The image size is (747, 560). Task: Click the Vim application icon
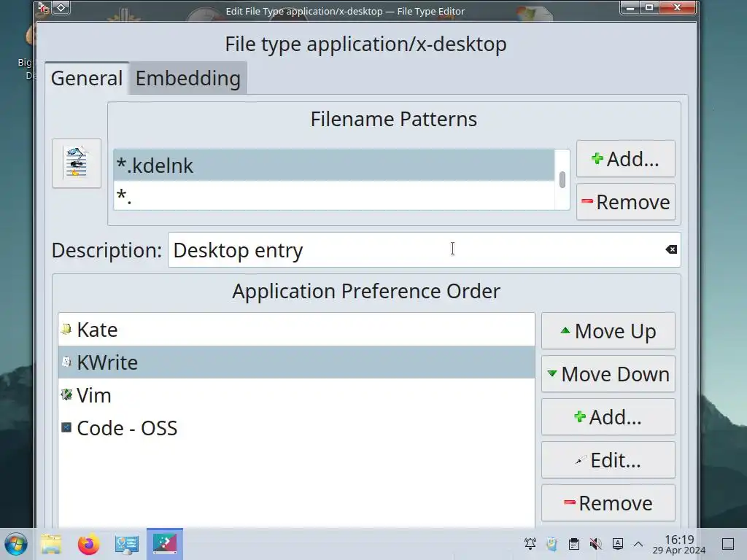(x=66, y=394)
